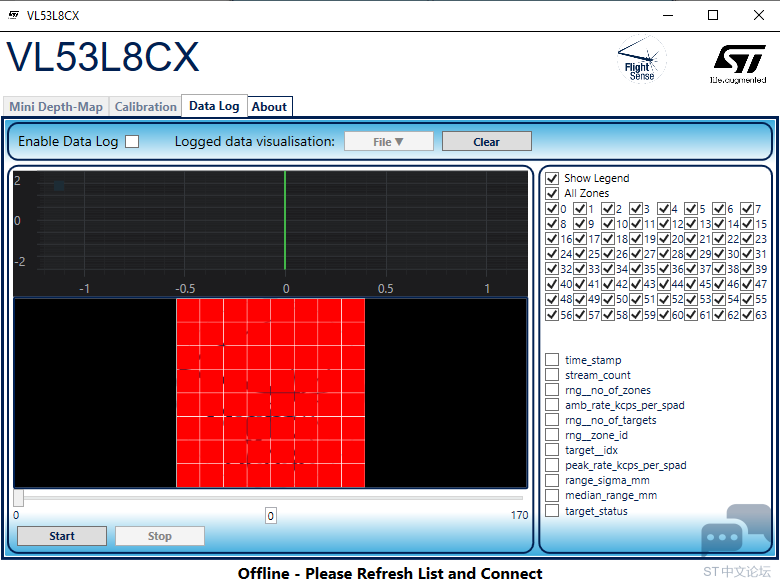
Task: Toggle the Show Legend checkbox
Action: [x=552, y=178]
